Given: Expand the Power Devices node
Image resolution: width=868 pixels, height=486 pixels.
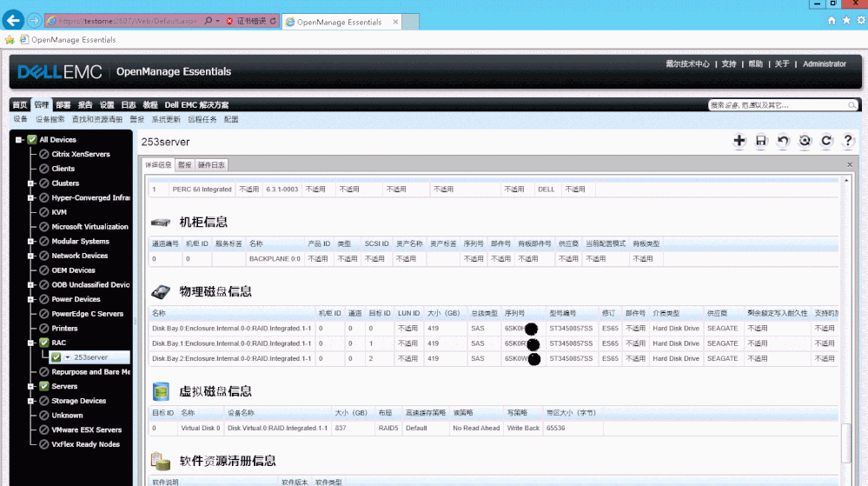Looking at the screenshot, I should tap(31, 299).
